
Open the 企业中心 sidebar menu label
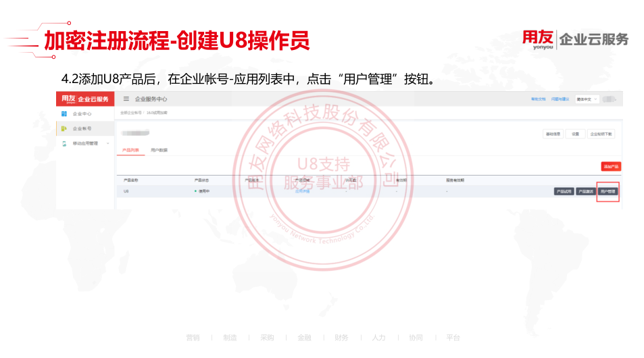point(82,113)
